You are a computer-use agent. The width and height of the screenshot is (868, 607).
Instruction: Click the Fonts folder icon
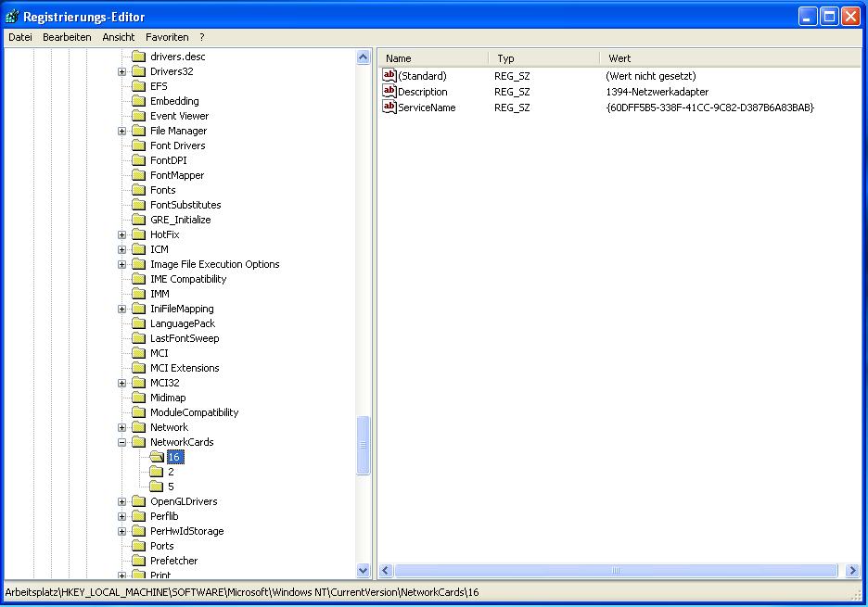click(x=138, y=190)
